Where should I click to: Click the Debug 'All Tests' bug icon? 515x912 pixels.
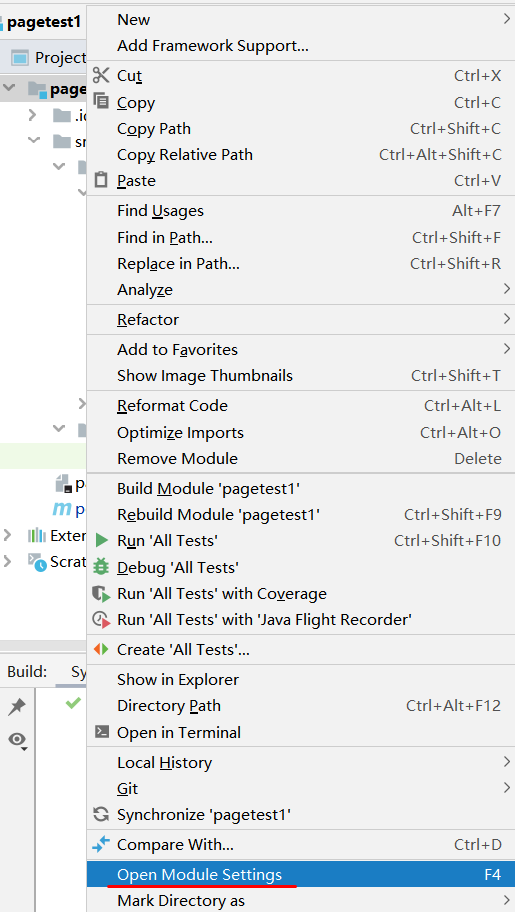101,567
